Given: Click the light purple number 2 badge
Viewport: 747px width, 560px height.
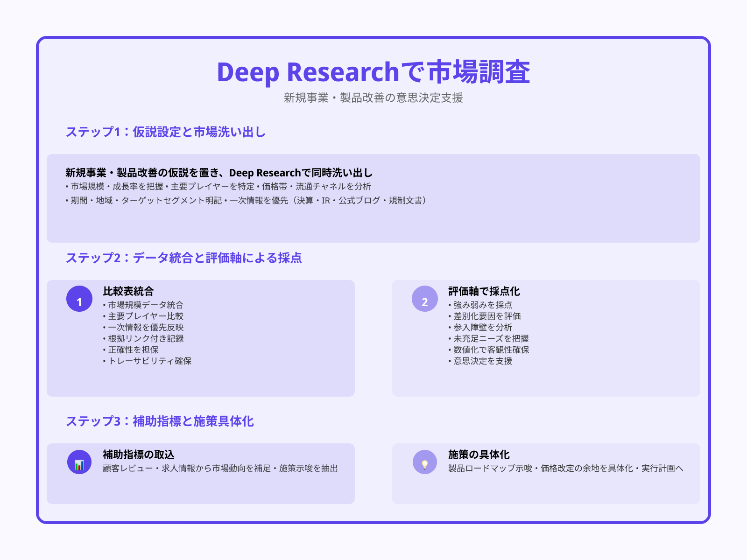Looking at the screenshot, I should (x=425, y=299).
